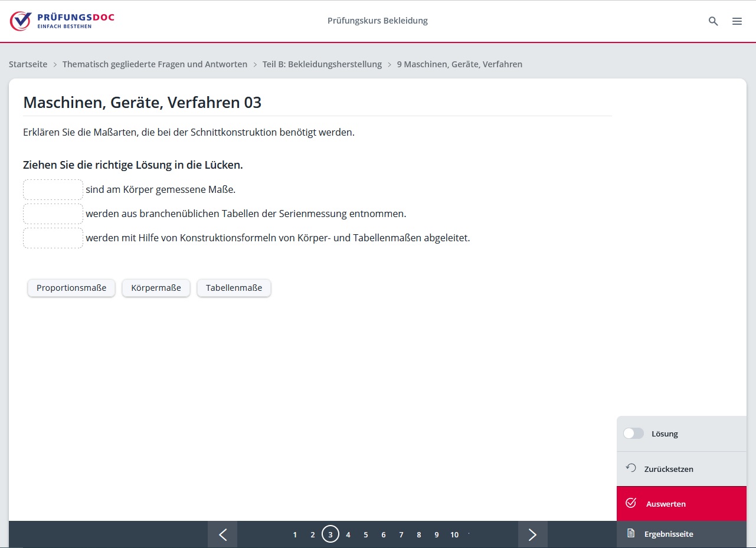This screenshot has height=548, width=756.
Task: Click the first empty gap box
Action: click(53, 190)
